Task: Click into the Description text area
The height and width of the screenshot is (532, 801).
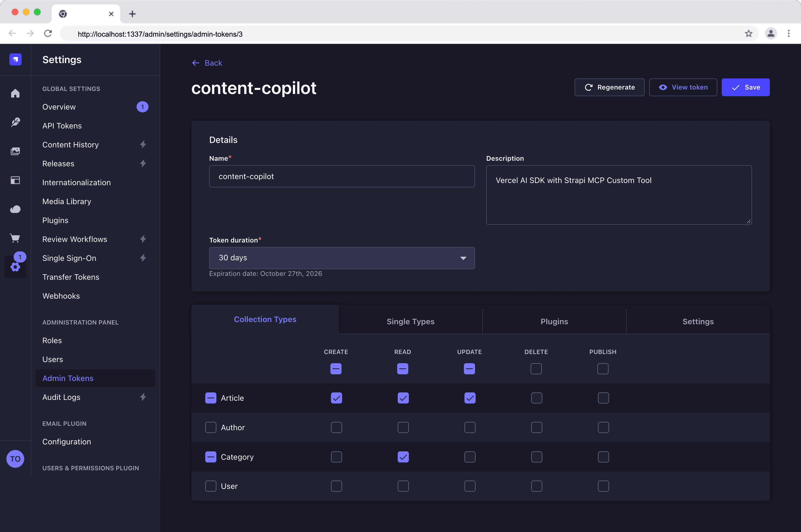Action: (619, 195)
